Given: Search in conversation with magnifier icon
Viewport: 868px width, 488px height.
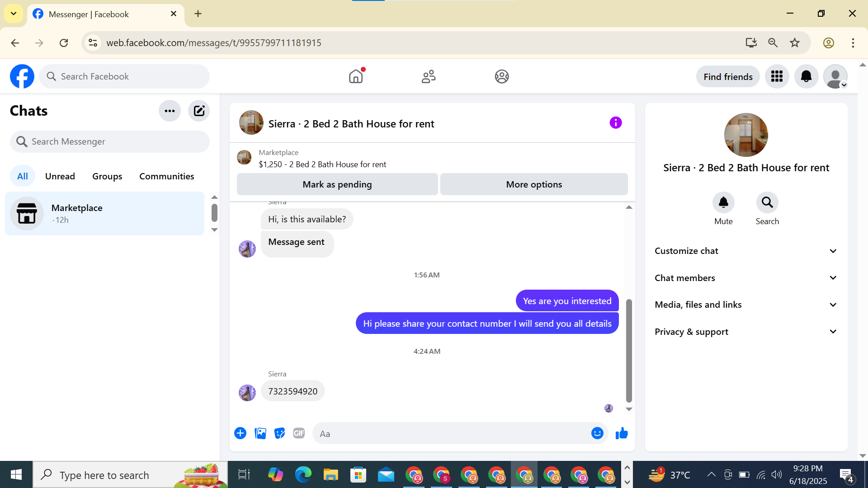Looking at the screenshot, I should (767, 202).
